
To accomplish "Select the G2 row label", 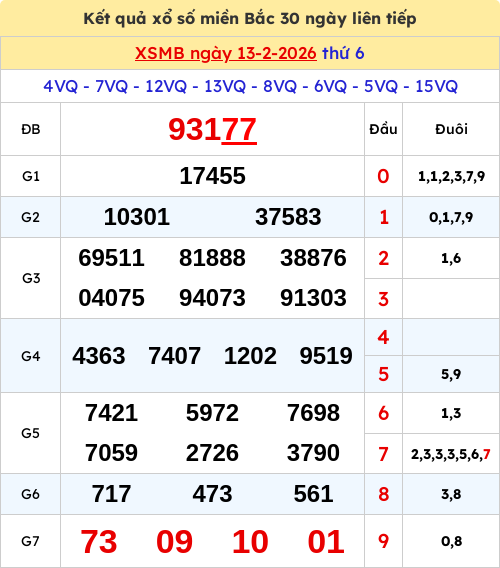I will (x=31, y=217).
